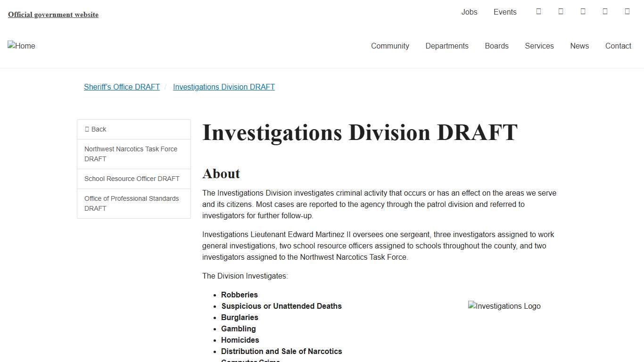Open the Sheriff's Office DRAFT breadcrumb link
Image resolution: width=644 pixels, height=362 pixels.
click(122, 87)
